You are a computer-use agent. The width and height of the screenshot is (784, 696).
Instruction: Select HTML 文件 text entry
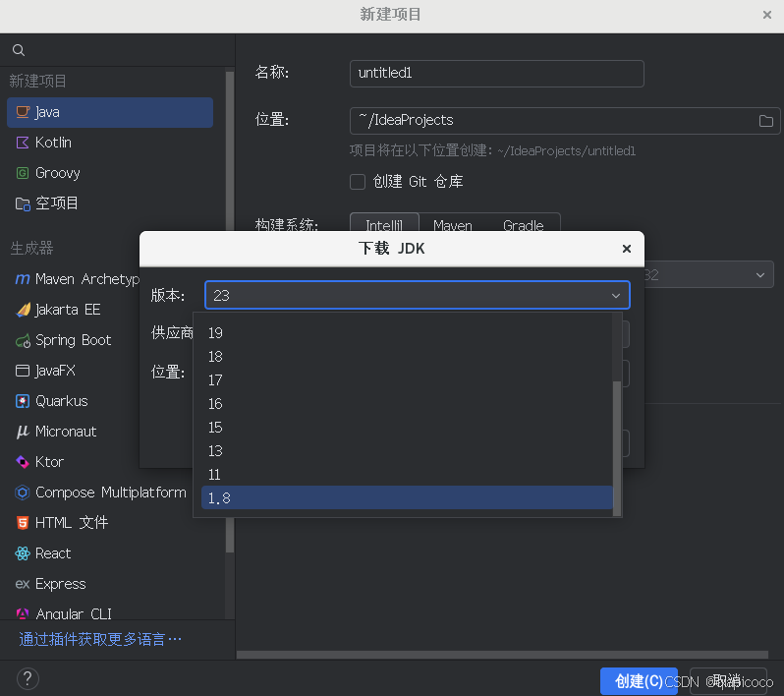point(72,523)
